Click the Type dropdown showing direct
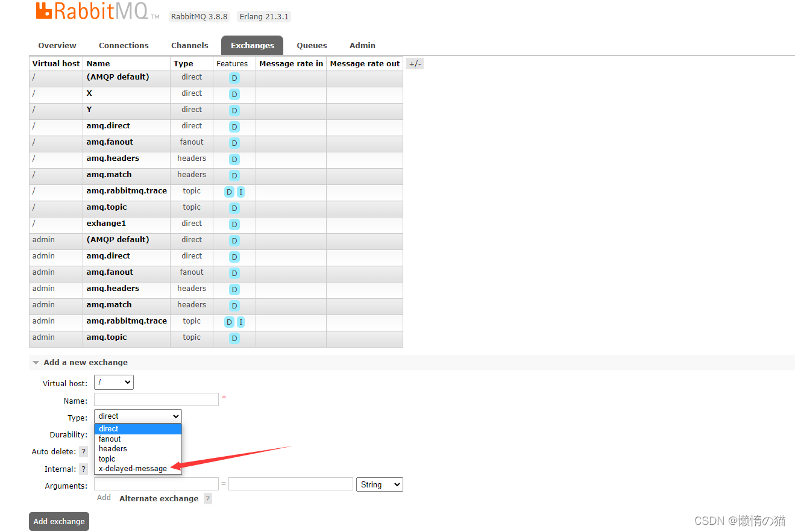795x532 pixels. click(138, 416)
